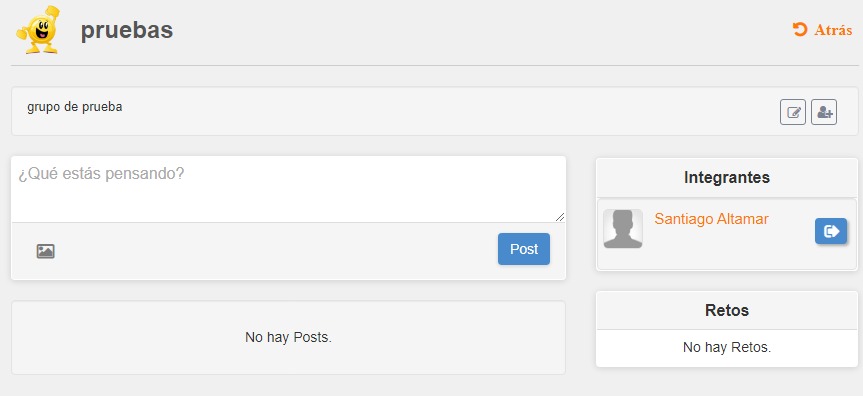The image size is (863, 396).
Task: Go back via the Atrás link
Action: pyautogui.click(x=833, y=30)
